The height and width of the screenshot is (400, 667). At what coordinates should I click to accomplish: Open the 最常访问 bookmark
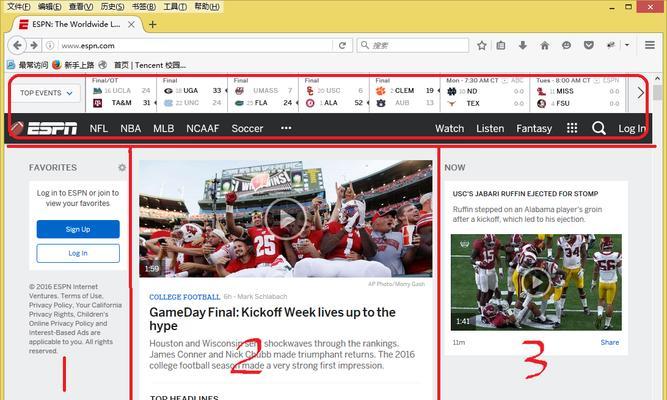coord(27,65)
